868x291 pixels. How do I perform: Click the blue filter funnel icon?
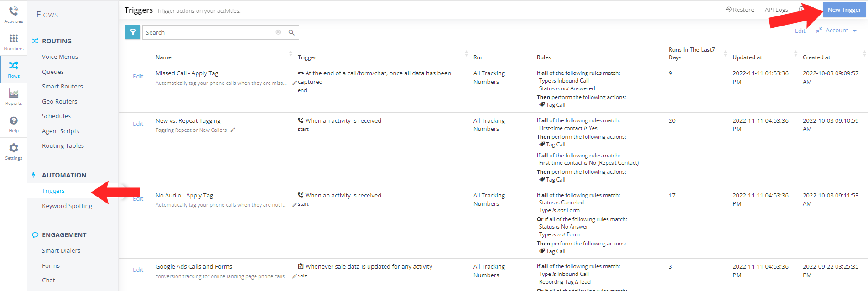click(x=133, y=32)
